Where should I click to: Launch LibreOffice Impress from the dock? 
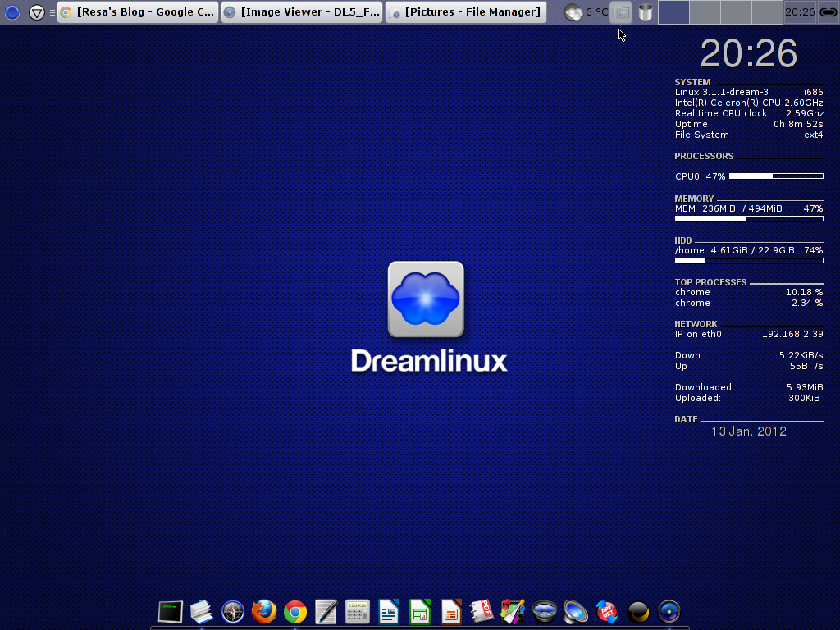(451, 612)
